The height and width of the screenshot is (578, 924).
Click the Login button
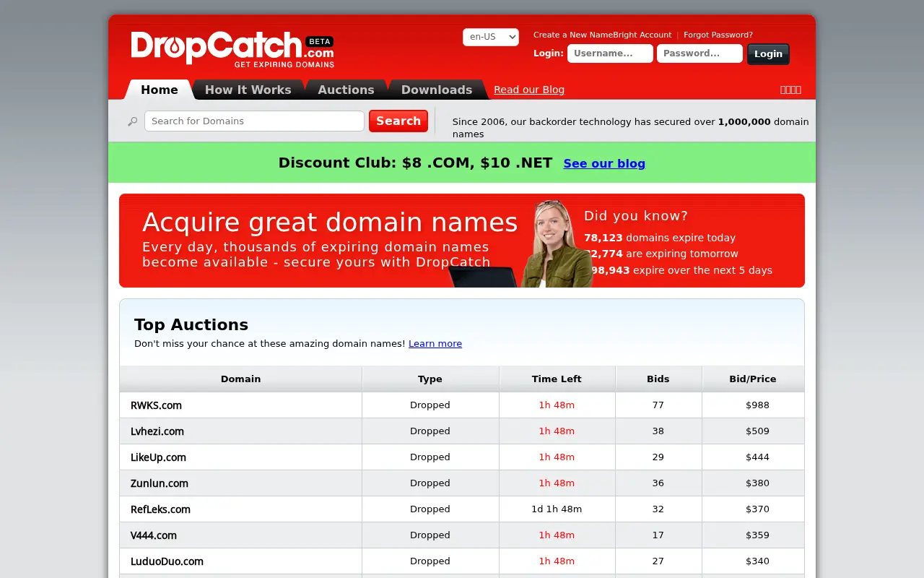point(768,54)
